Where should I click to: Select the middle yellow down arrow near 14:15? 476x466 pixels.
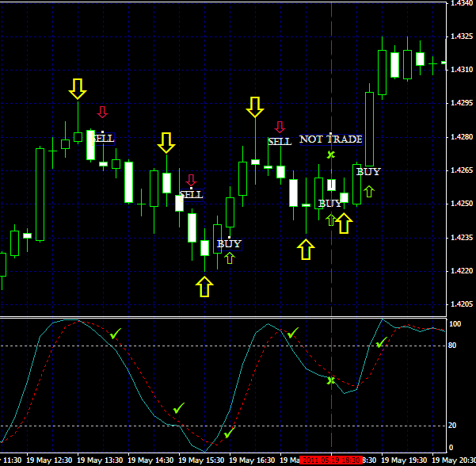tap(166, 143)
